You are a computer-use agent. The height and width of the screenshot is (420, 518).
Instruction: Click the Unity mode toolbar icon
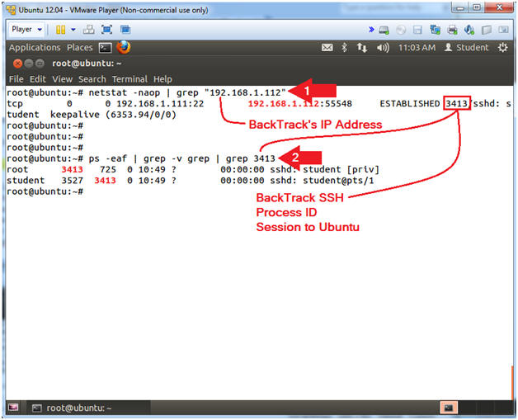tap(125, 30)
